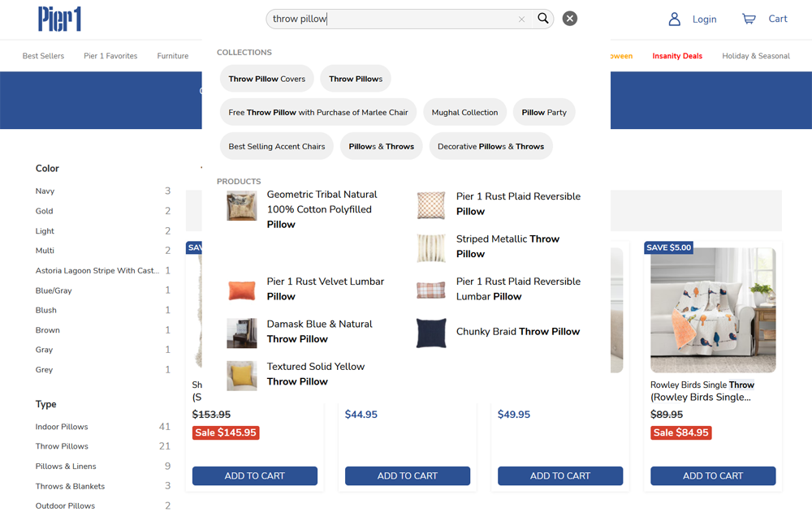This screenshot has width=812, height=516.
Task: Select the Pillows & Throws collection chip
Action: point(381,147)
